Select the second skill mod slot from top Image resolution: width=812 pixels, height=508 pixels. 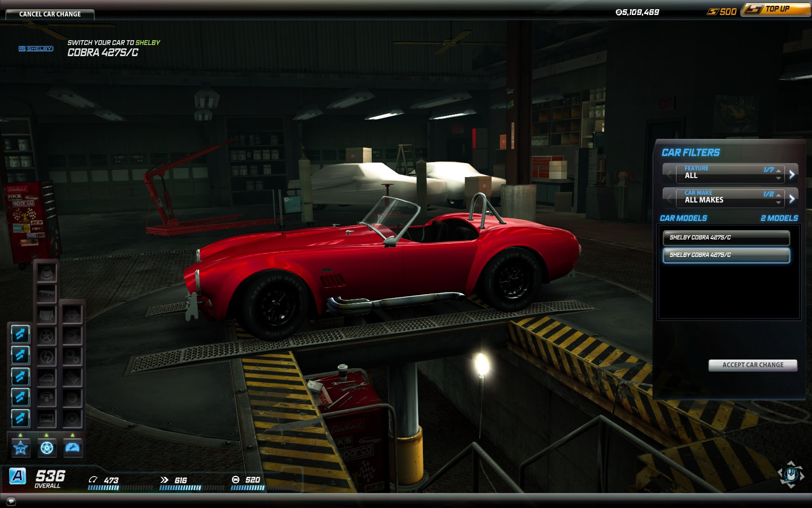(20, 355)
